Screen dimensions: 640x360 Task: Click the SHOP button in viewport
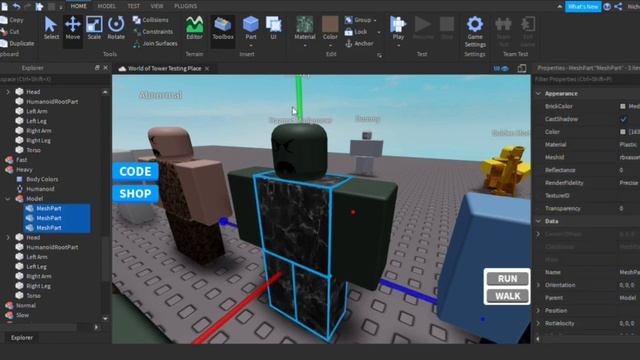(x=135, y=193)
